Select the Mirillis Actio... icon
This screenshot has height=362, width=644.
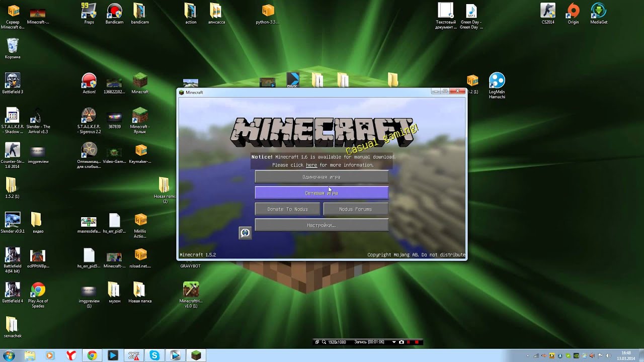click(x=141, y=225)
